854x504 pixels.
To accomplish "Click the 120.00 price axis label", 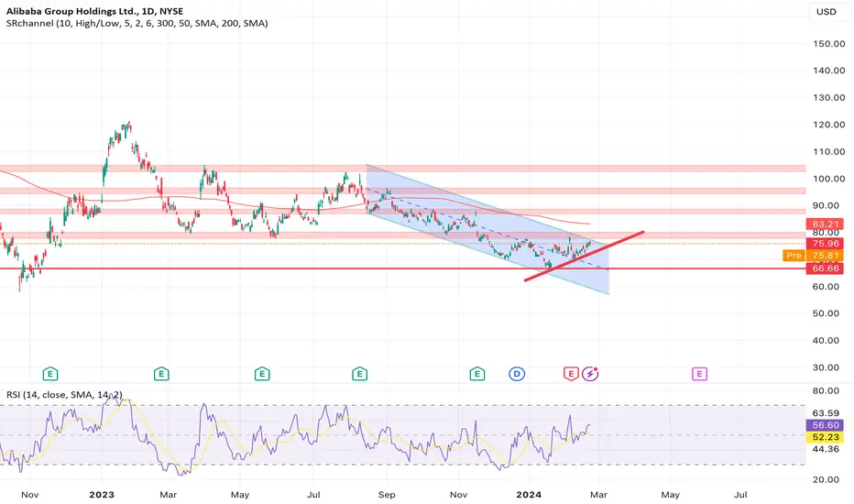I will pyautogui.click(x=828, y=125).
